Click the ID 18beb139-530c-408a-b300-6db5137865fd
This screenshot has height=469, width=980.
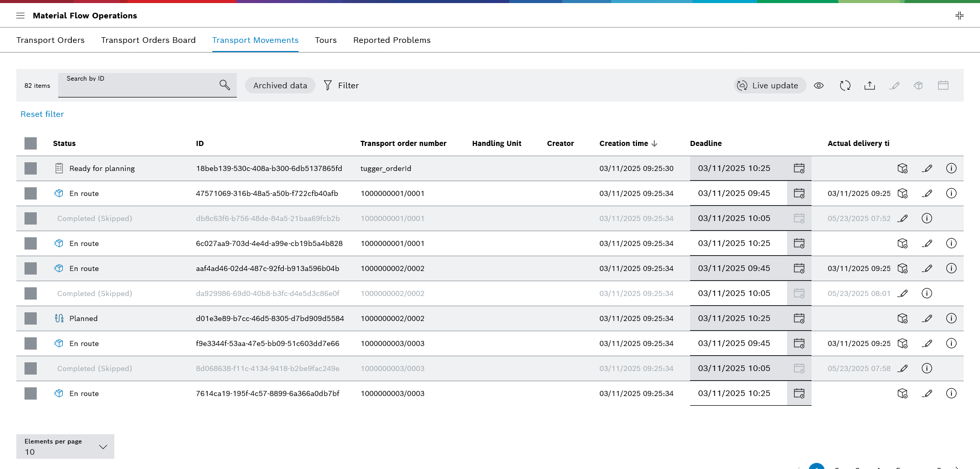pos(269,168)
